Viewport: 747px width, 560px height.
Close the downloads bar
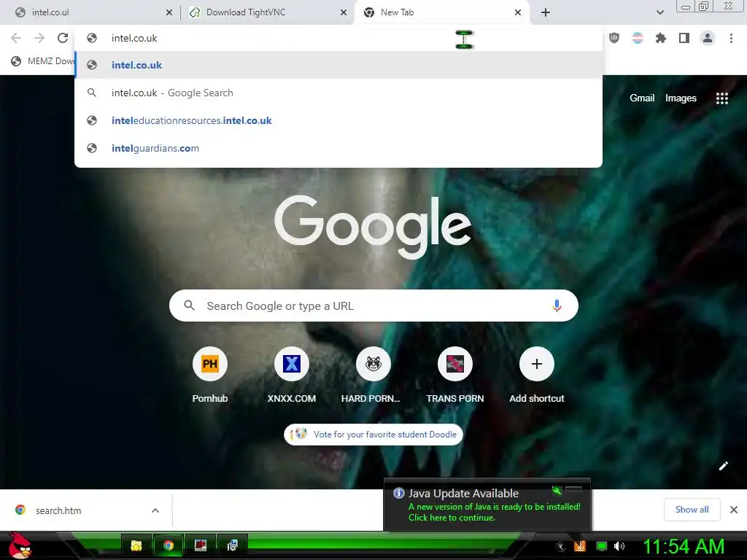coord(734,510)
